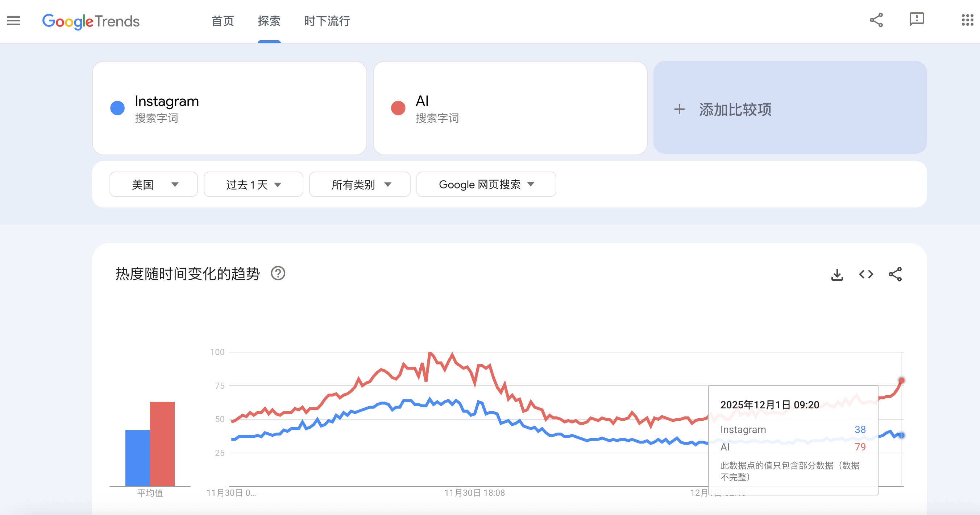This screenshot has width=980, height=515.
Task: Go to the 首页 tab
Action: 223,21
